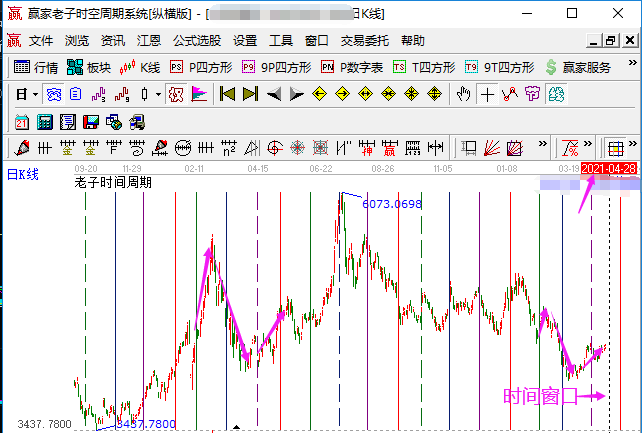Click the purple 节 icon
Viewport: 642px width, 433px height.
pyautogui.click(x=533, y=95)
